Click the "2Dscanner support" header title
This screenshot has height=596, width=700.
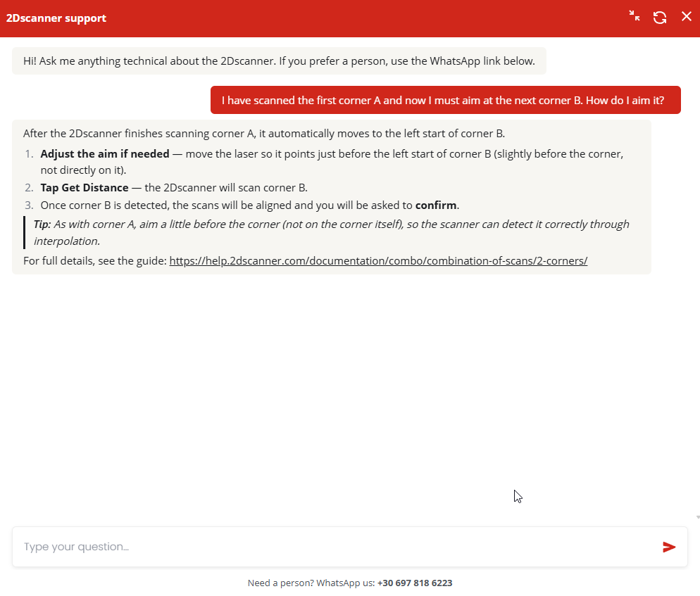[56, 18]
